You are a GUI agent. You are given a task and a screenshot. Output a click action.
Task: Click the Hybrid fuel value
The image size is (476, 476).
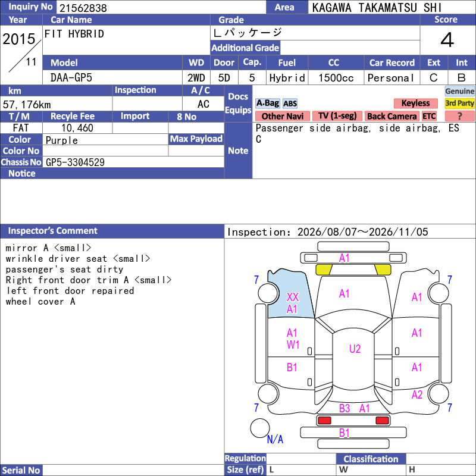coord(287,78)
